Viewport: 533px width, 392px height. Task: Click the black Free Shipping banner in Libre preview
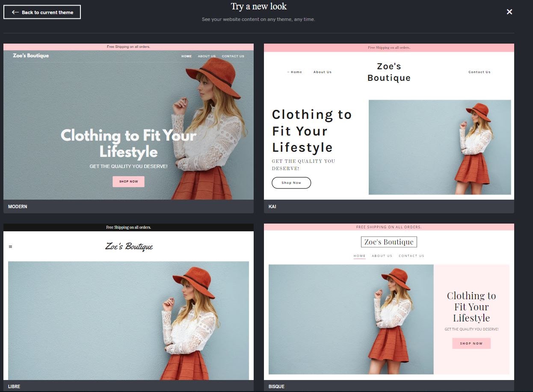coord(128,227)
